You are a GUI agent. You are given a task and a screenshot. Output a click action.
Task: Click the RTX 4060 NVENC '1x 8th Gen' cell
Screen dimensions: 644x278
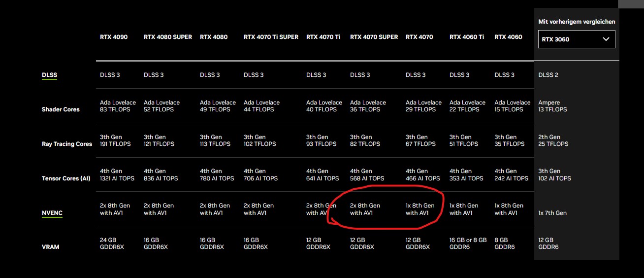(509, 209)
